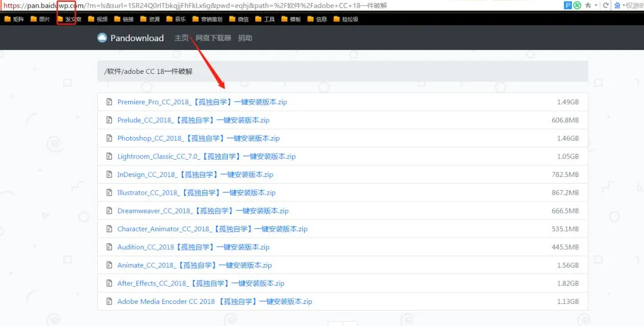644x326 pixels.
Task: Click the Baidu paw search engine icon
Action: point(617,5)
